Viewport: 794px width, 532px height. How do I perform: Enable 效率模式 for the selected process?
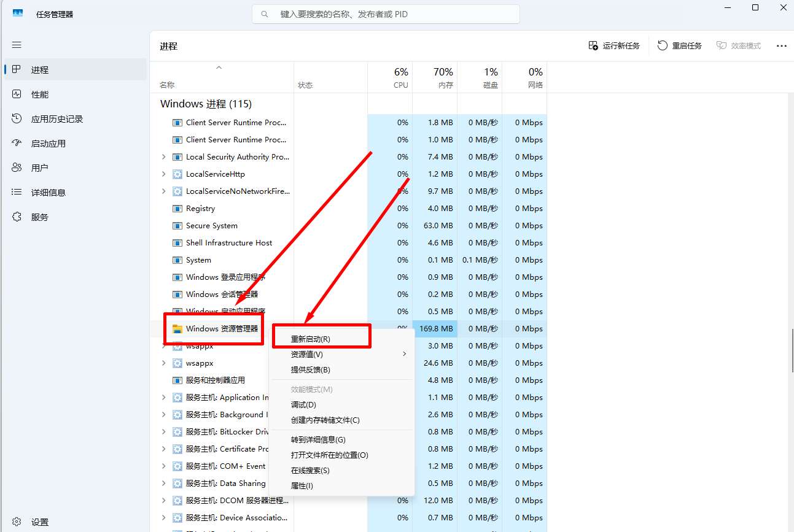pos(738,45)
